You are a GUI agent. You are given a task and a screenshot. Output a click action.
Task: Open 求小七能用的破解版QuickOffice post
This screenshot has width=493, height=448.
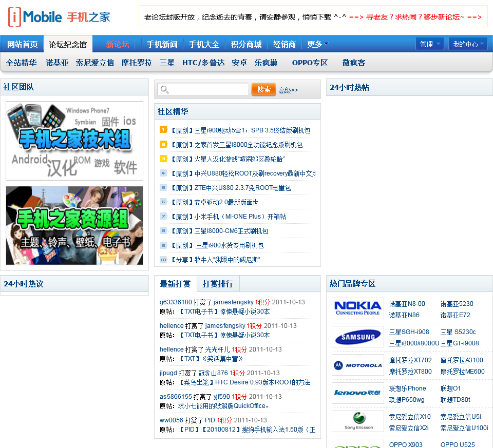point(223,405)
